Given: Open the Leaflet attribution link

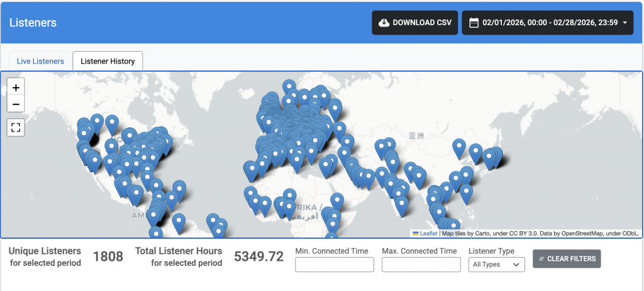Looking at the screenshot, I should point(428,234).
